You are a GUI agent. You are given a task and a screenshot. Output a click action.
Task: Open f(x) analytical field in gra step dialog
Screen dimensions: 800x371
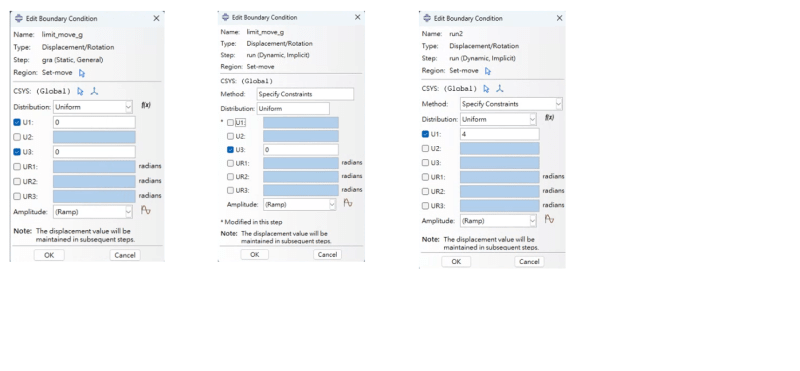(x=145, y=105)
